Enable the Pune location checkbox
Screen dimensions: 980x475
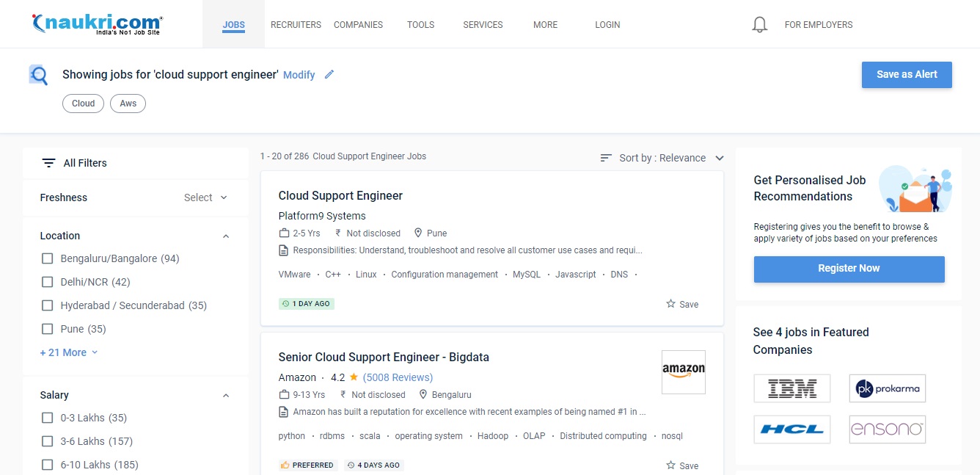pos(48,329)
